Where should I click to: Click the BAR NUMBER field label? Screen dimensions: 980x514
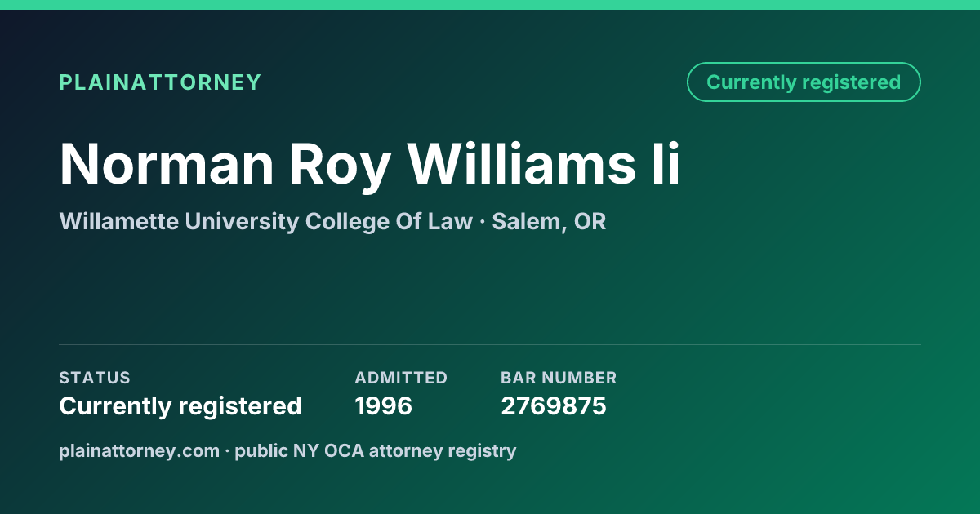559,378
